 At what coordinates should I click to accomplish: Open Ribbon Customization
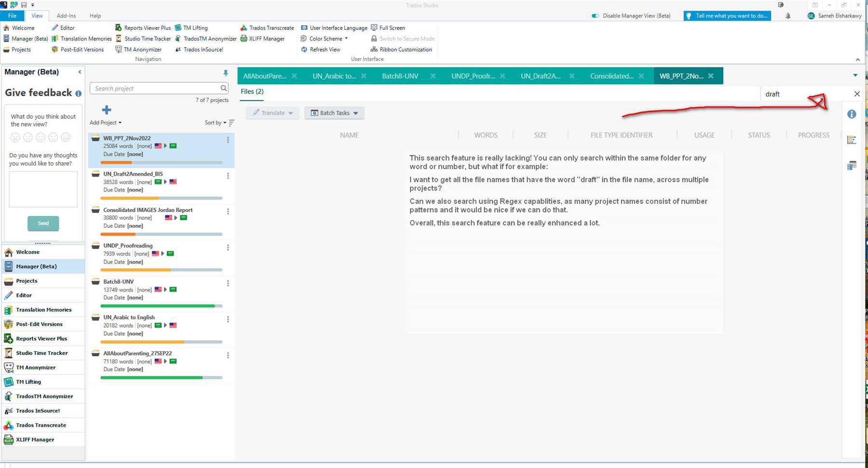(x=401, y=49)
